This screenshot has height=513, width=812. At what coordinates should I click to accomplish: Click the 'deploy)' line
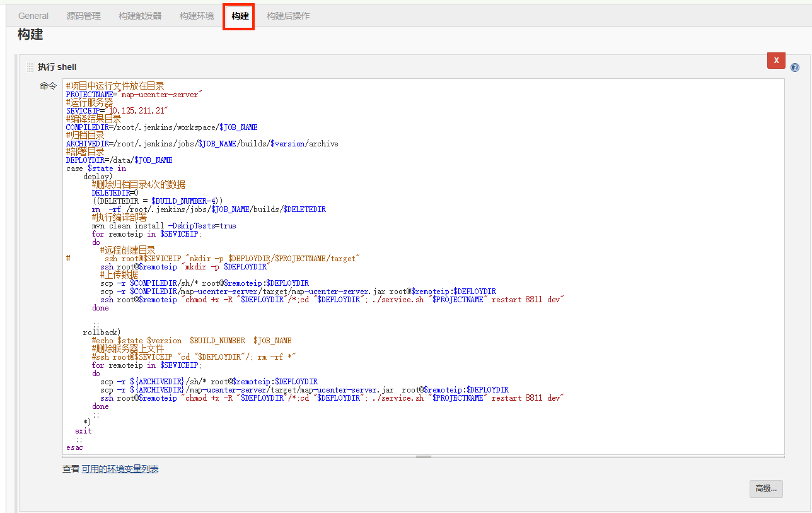(x=98, y=177)
